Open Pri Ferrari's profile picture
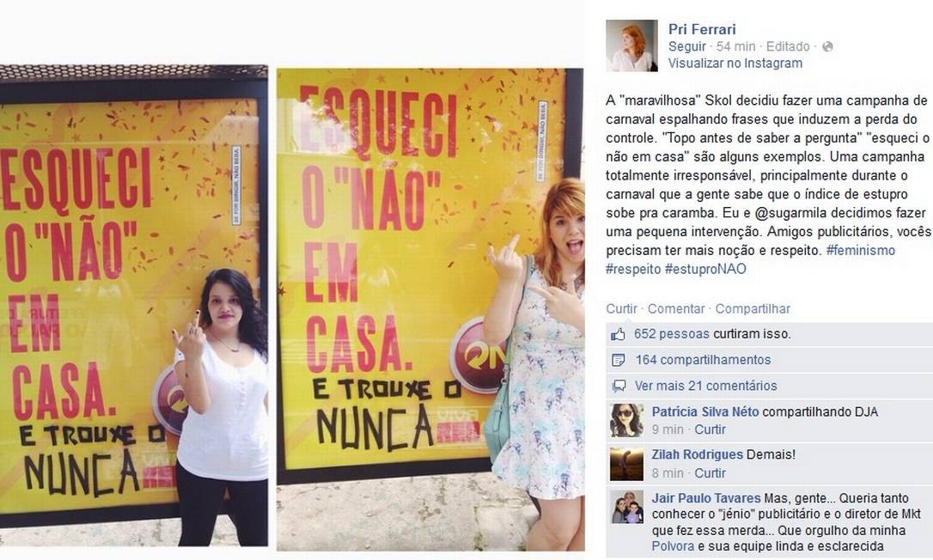This screenshot has width=933, height=560. pos(631,46)
